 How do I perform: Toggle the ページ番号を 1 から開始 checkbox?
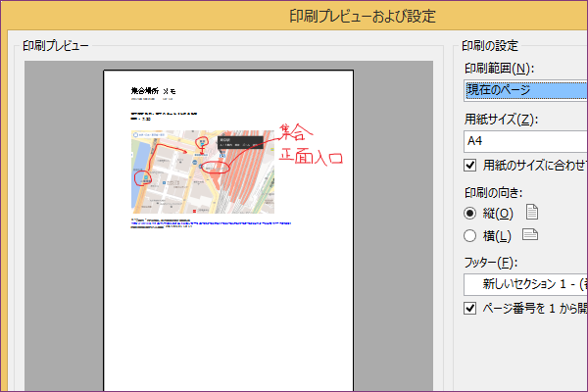tap(469, 309)
